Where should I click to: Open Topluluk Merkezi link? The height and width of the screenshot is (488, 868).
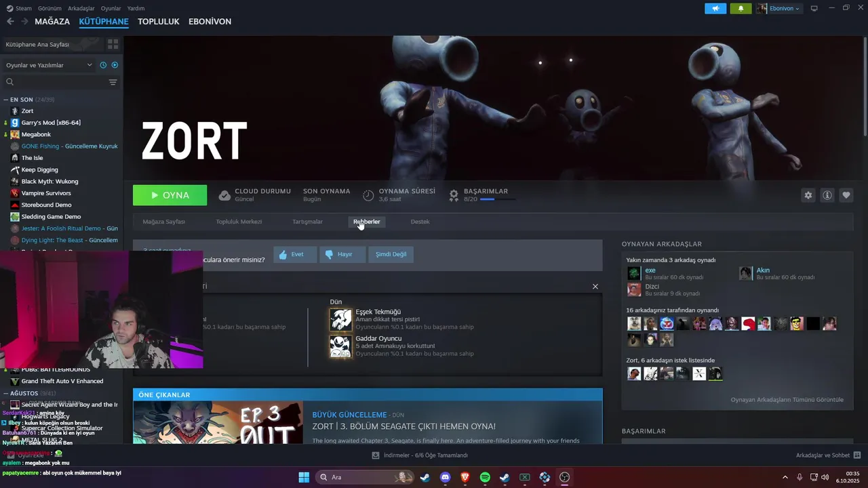[239, 222]
